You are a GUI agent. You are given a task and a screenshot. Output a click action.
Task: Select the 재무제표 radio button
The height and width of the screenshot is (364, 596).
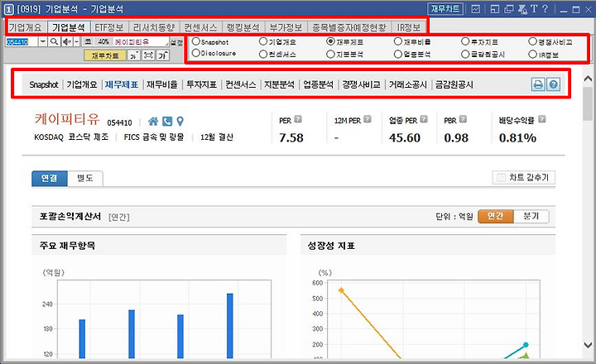click(330, 41)
